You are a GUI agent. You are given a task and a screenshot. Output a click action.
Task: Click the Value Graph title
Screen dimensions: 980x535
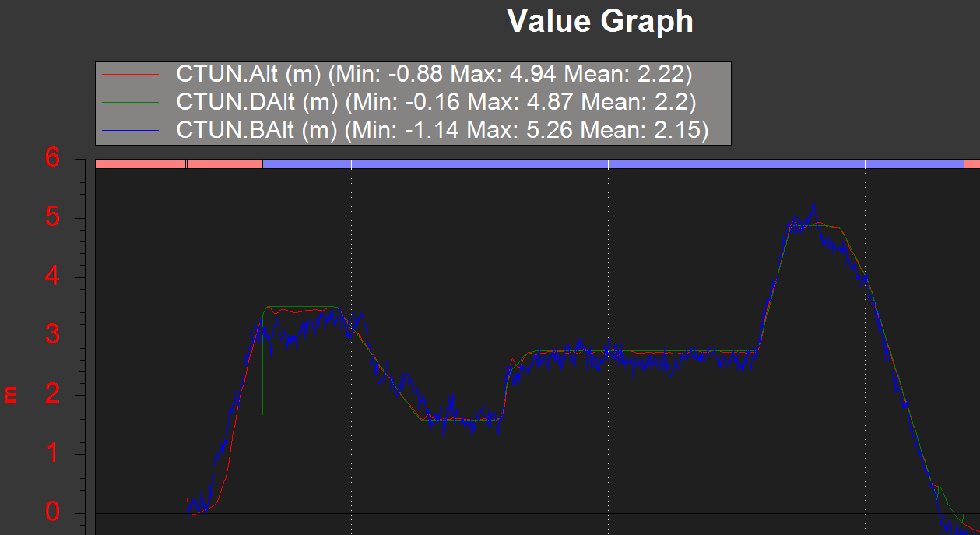point(600,20)
